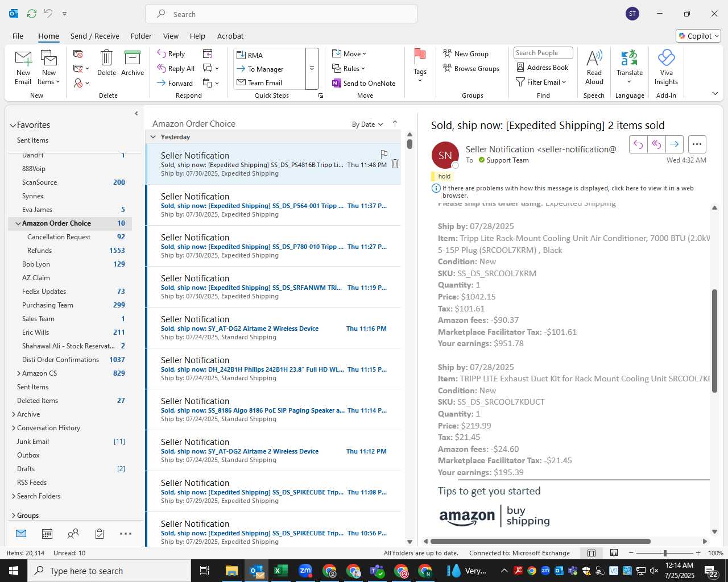Open the Address Book
Image resolution: width=728 pixels, height=582 pixels.
(x=542, y=67)
